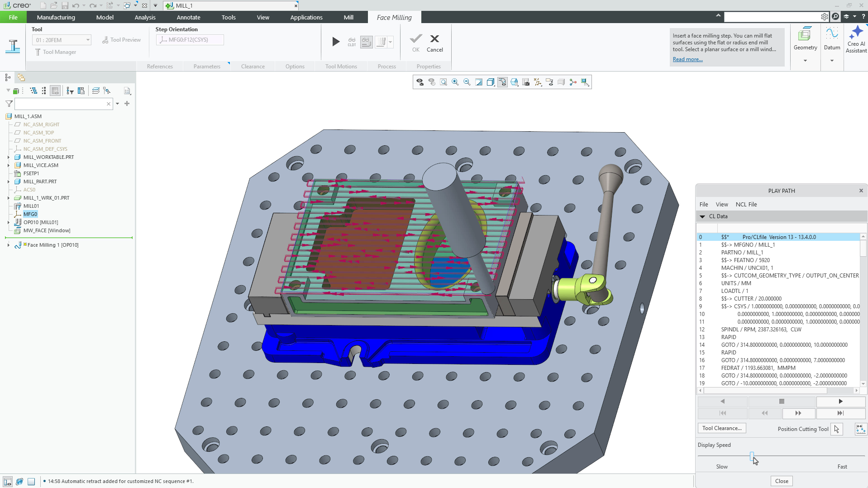Click Expand All tree icon
This screenshot has width=868, height=488.
pyautogui.click(x=33, y=91)
